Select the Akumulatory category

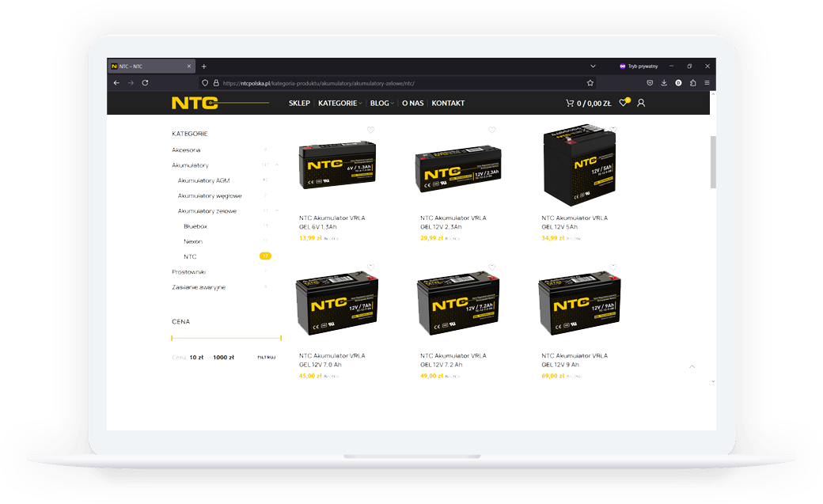point(190,165)
